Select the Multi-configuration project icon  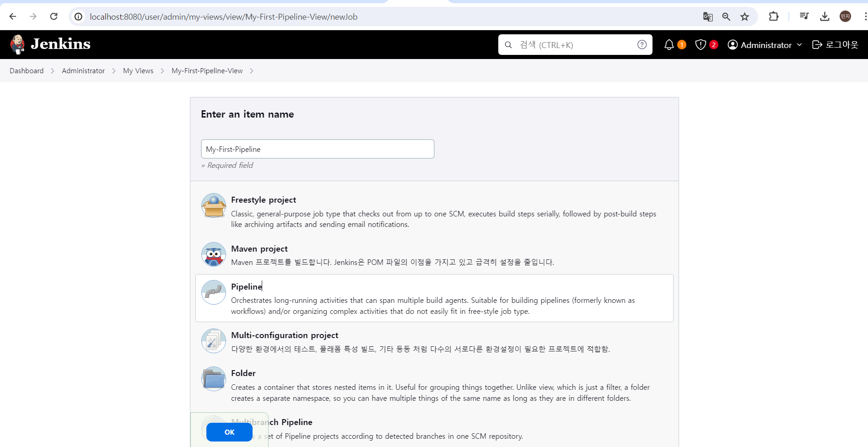click(x=214, y=341)
